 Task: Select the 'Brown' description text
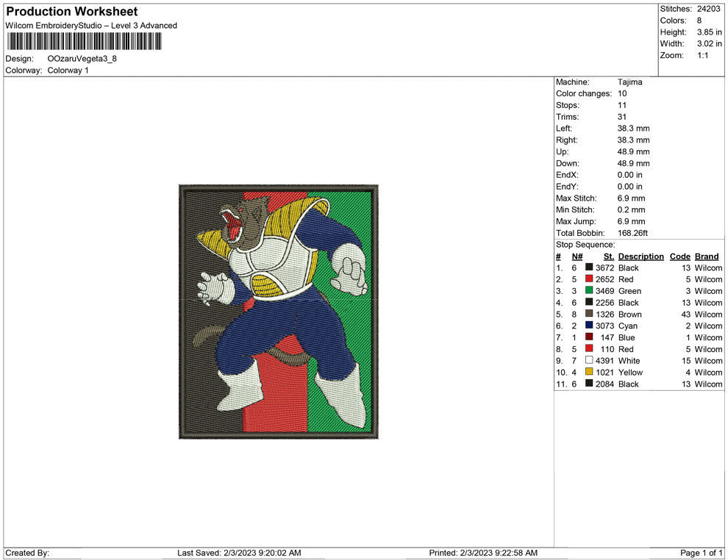(x=629, y=315)
